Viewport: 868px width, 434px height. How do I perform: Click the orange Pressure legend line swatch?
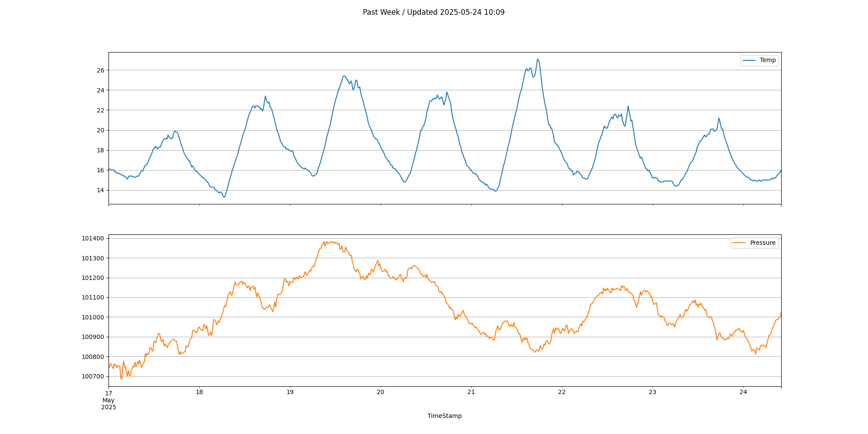click(740, 243)
